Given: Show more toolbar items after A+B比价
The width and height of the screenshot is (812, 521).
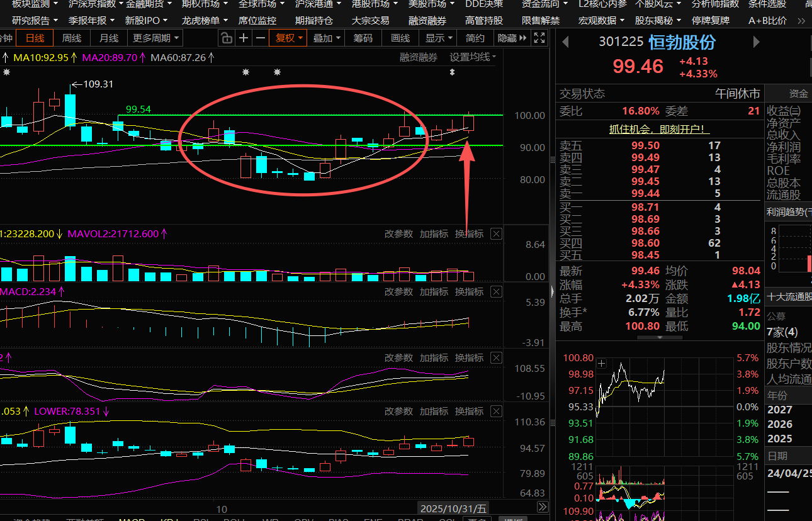Looking at the screenshot, I should pyautogui.click(x=802, y=21).
